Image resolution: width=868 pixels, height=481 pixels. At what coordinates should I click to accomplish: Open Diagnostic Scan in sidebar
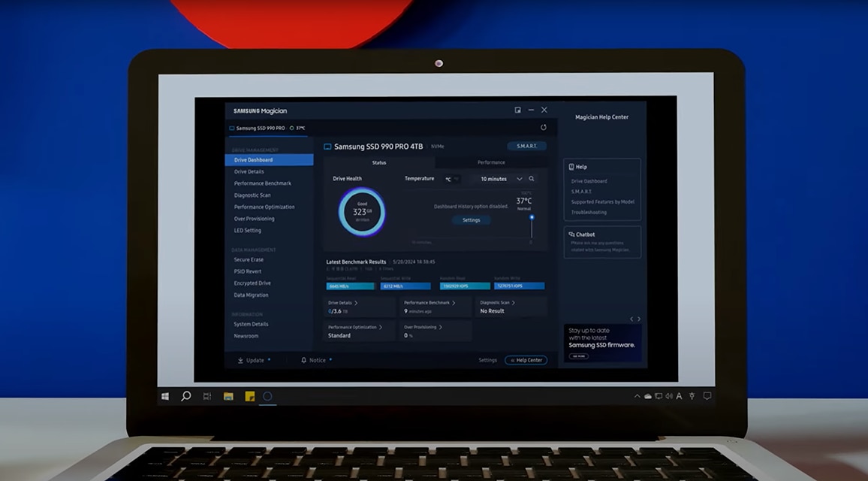252,195
